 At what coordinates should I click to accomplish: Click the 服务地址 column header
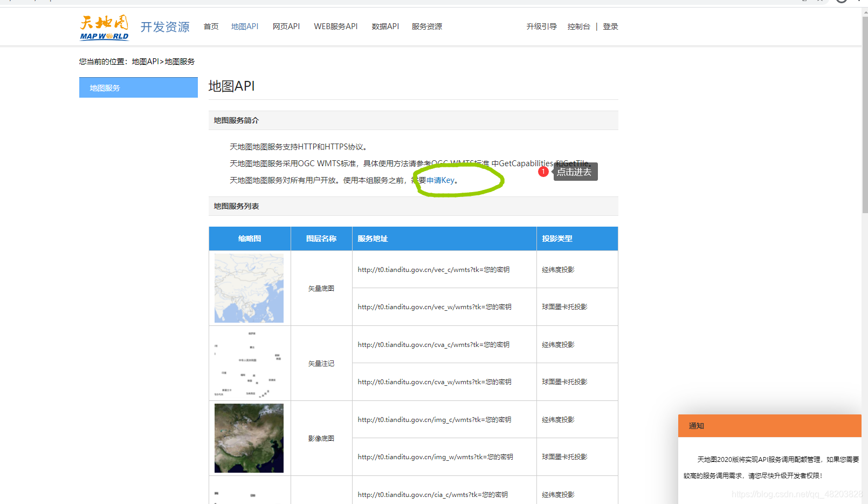point(444,239)
